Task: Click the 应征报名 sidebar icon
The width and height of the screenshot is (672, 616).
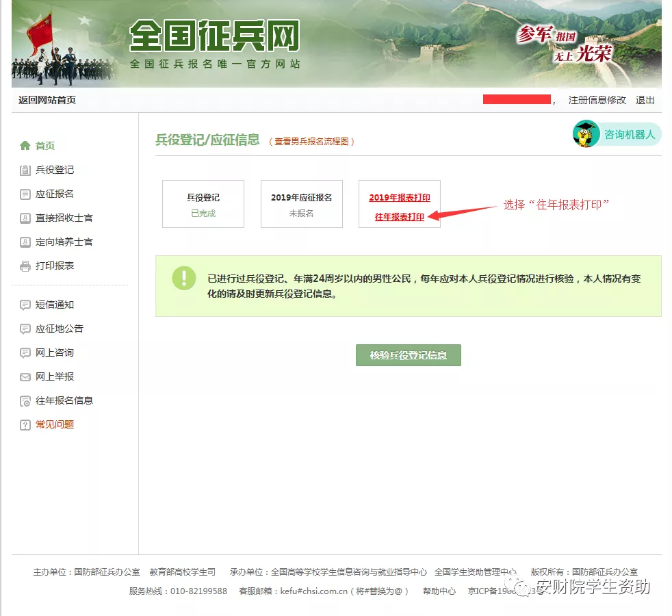Action: (x=25, y=194)
